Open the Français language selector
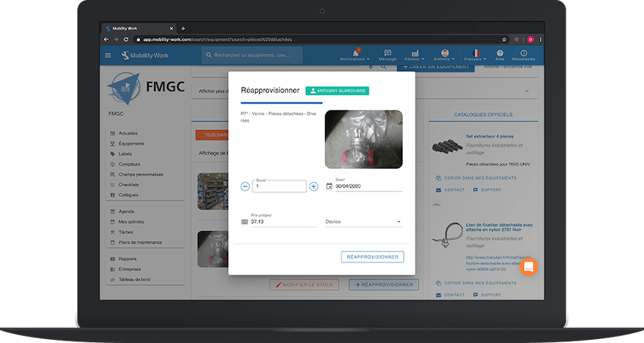The height and width of the screenshot is (343, 644). click(475, 55)
